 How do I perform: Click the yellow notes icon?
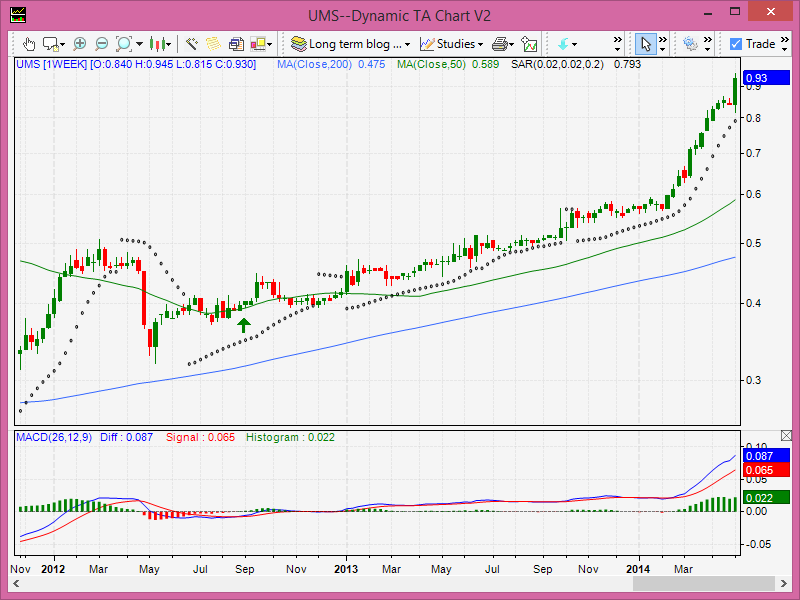213,44
